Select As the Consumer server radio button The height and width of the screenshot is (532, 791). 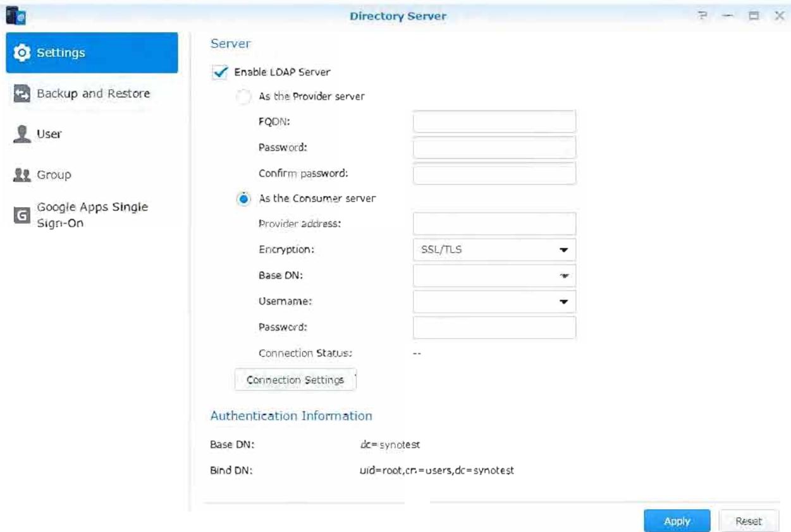click(243, 198)
